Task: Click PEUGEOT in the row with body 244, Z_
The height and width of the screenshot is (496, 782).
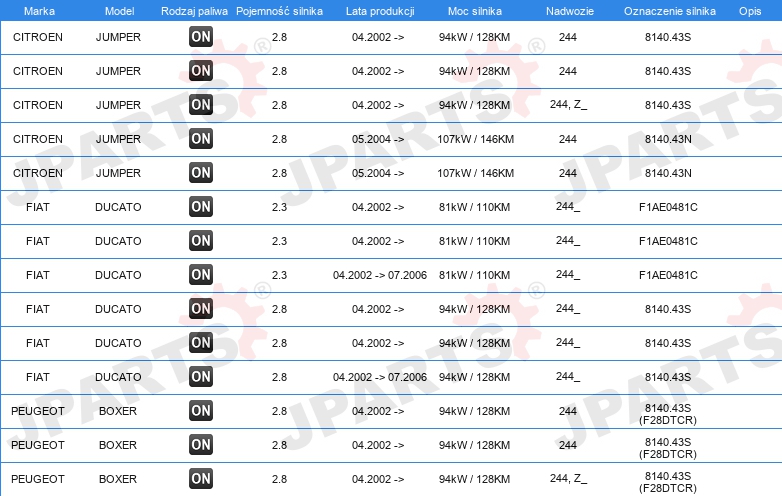Action: pyautogui.click(x=38, y=479)
